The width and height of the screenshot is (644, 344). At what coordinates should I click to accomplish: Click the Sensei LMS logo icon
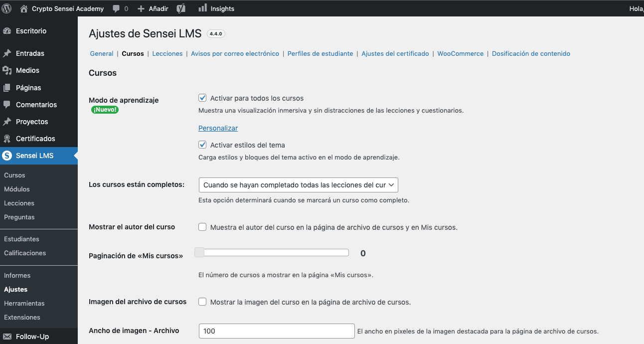tap(7, 156)
